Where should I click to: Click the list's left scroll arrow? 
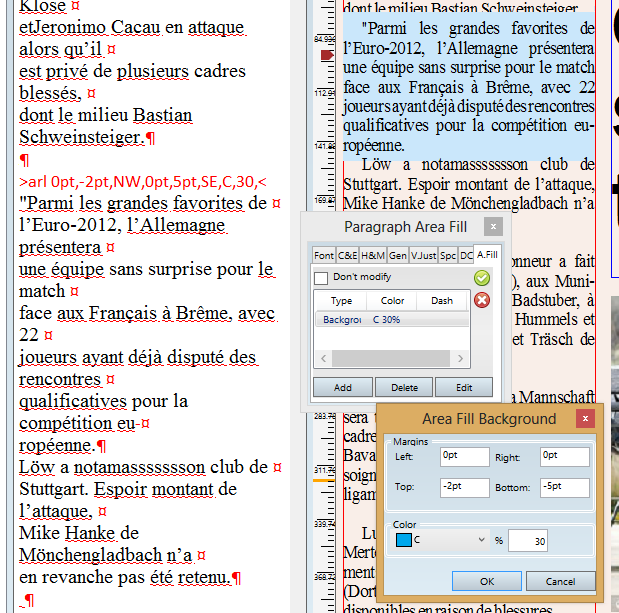pos(324,358)
